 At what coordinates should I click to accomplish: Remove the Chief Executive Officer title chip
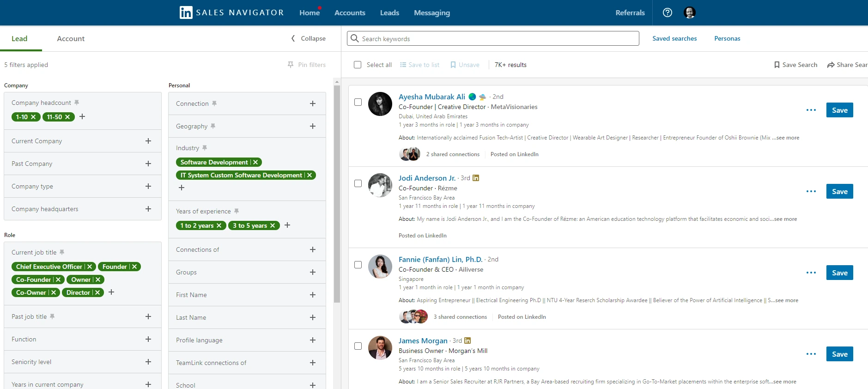click(90, 267)
